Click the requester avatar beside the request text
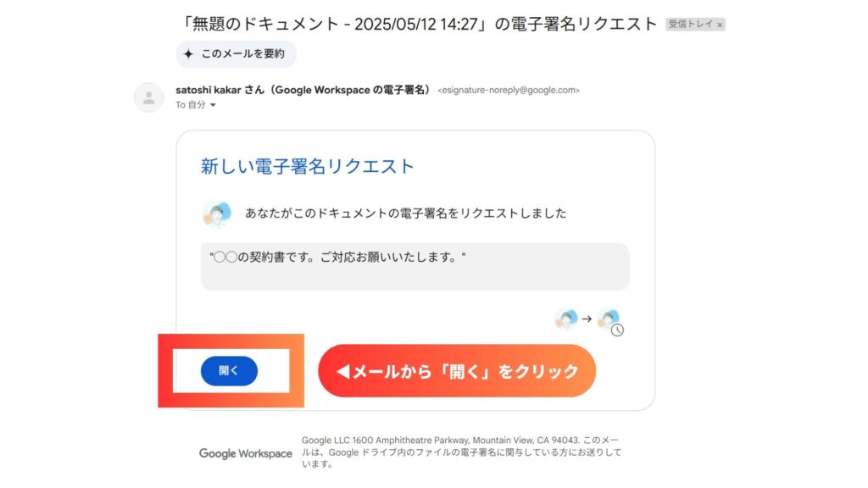868x488 pixels. pos(216,213)
